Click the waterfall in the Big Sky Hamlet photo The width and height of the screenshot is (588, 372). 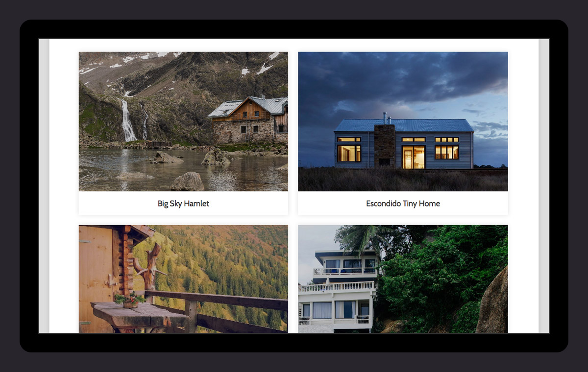click(128, 121)
